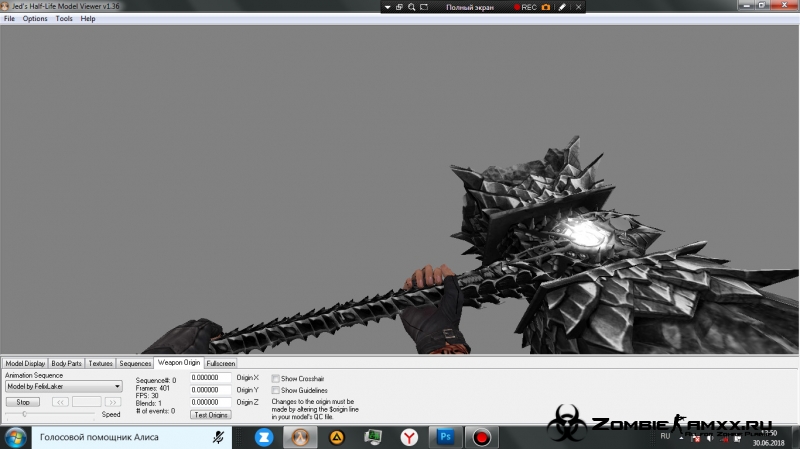Click the Алиса voice assistant search box
The image size is (800, 449).
pyautogui.click(x=132, y=437)
